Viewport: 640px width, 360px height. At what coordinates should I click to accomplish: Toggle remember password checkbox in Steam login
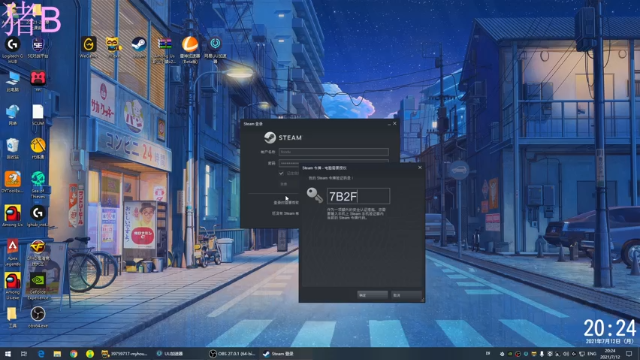[x=281, y=173]
